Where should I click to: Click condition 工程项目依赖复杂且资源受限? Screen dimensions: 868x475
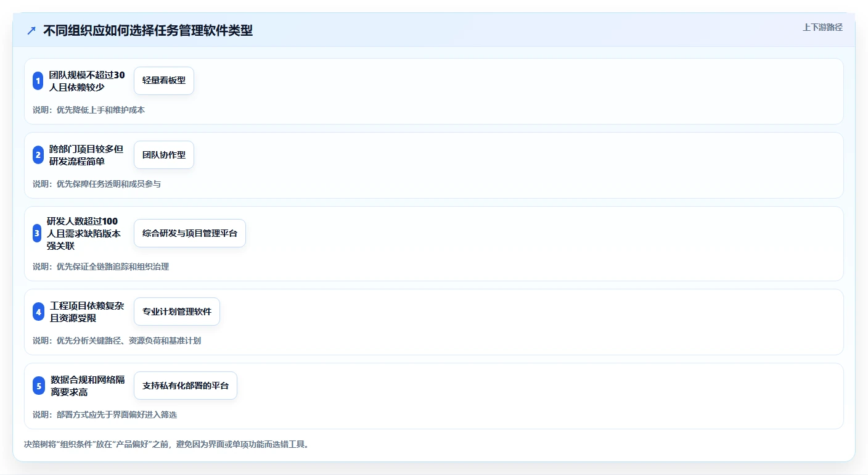[88, 312]
